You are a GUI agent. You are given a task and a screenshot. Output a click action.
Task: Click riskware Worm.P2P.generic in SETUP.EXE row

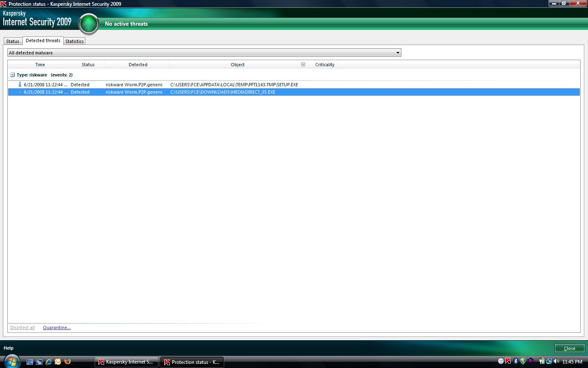point(134,85)
